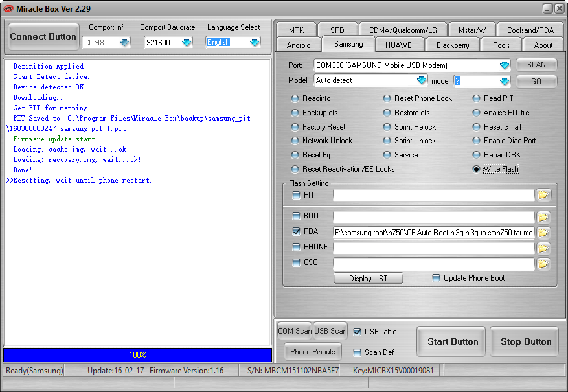Screen dimensions: 568x392
Task: Select the Read PIT option
Action: (x=476, y=98)
